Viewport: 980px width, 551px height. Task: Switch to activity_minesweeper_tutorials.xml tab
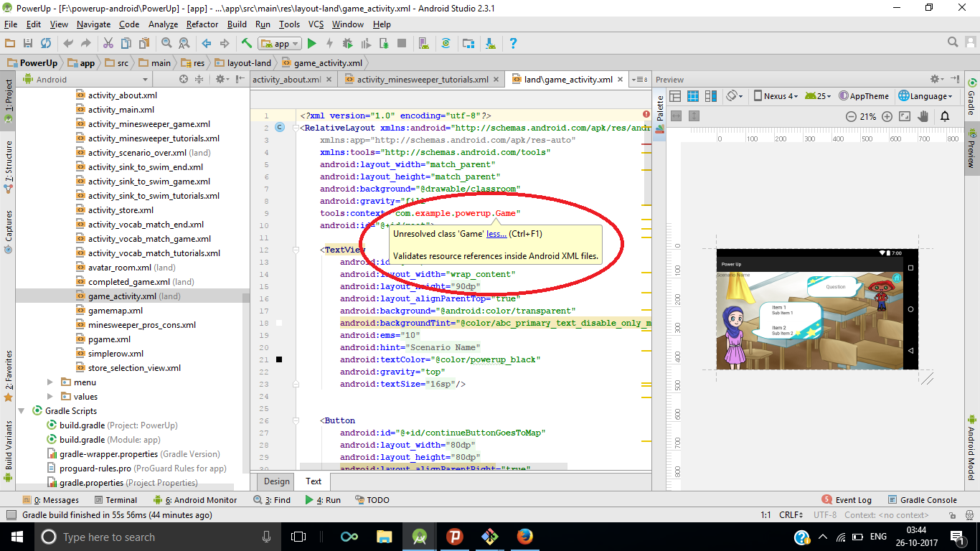click(x=422, y=80)
